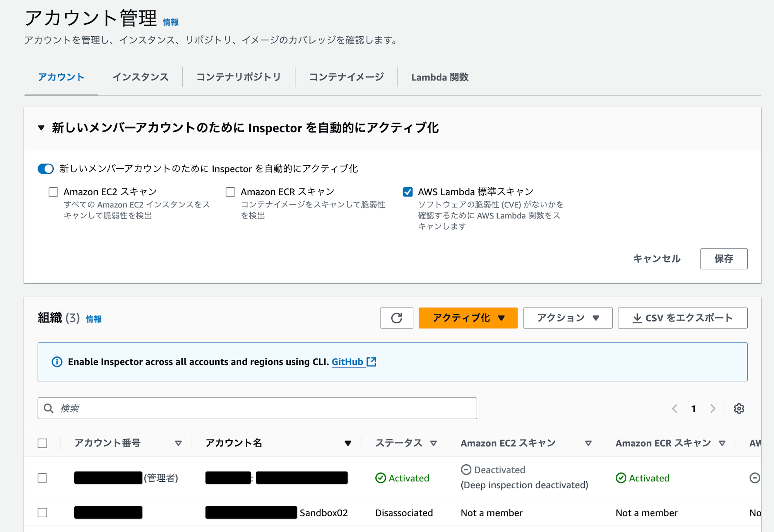Screen dimensions: 774x532
Task: Click 'Not a member' in EC2 column
Action: coord(491,513)
